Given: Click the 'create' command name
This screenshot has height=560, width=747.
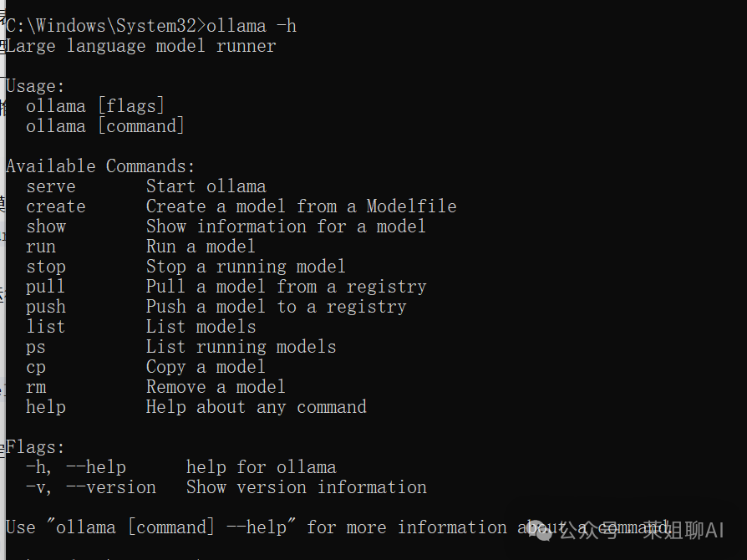Looking at the screenshot, I should (56, 206).
